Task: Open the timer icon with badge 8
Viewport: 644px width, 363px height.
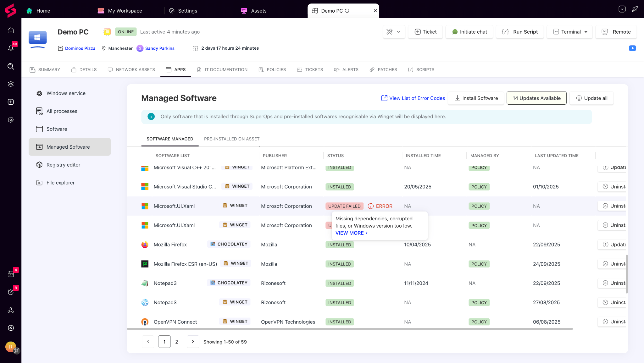Action: pyautogui.click(x=11, y=292)
